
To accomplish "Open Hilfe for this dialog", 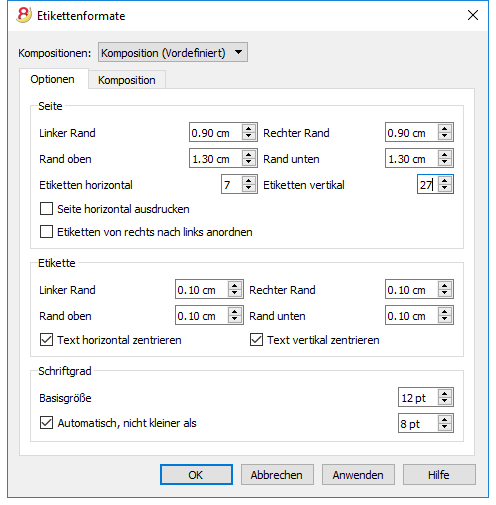I will coord(439,475).
